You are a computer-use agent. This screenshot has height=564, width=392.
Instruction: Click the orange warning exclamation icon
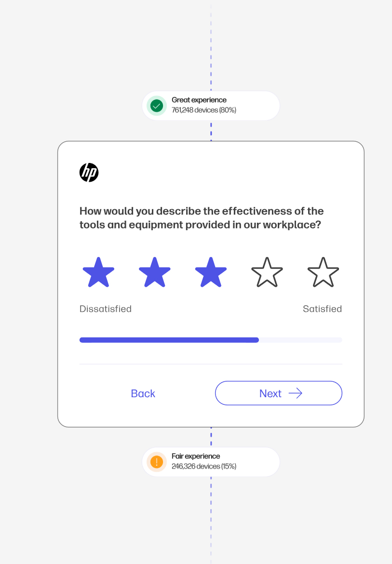[156, 462]
